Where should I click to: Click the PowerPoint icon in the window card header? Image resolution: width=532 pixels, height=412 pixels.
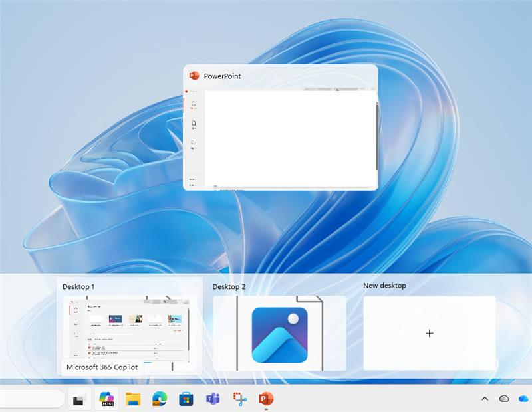tap(194, 76)
